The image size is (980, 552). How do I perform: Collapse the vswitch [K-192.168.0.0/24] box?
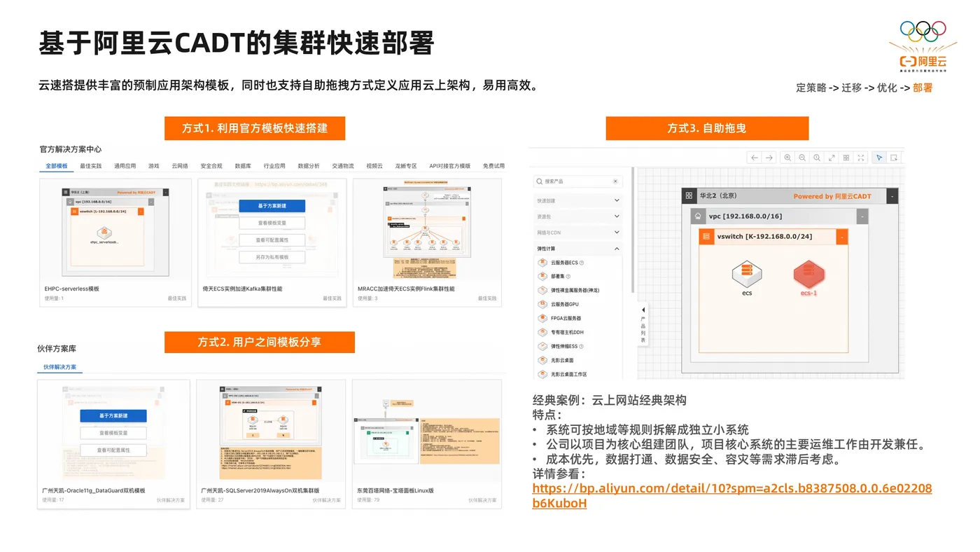(842, 237)
